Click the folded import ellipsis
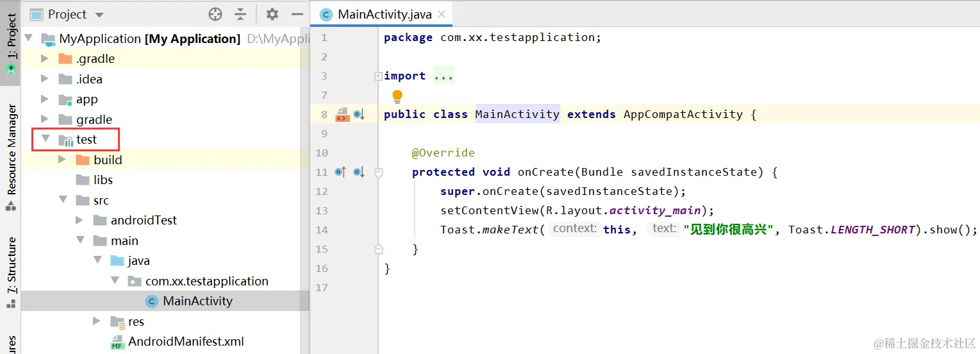This screenshot has height=354, width=980. pyautogui.click(x=444, y=76)
